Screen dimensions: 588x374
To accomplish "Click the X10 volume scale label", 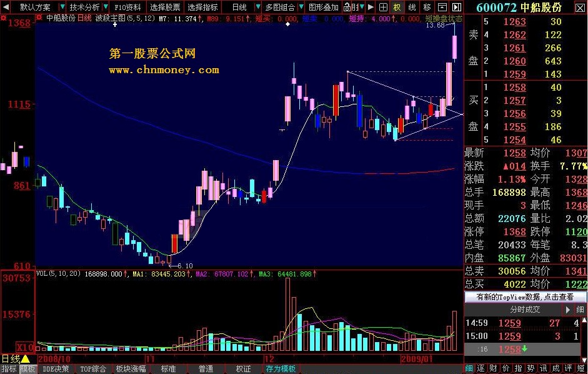I will coord(25,347).
